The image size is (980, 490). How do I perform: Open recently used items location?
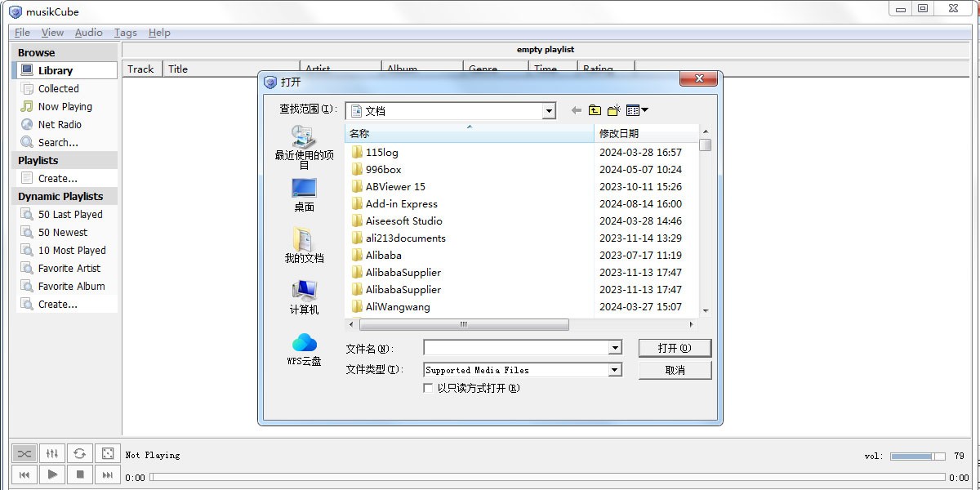[x=304, y=147]
